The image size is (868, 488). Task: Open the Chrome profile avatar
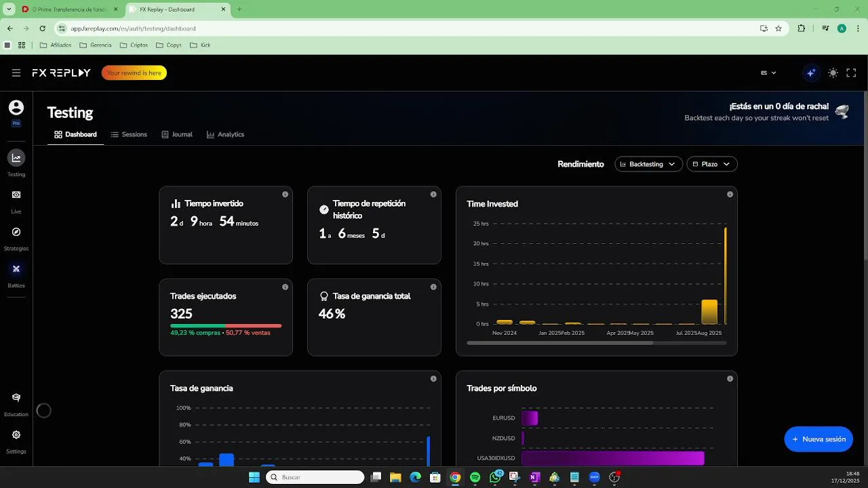pos(842,28)
